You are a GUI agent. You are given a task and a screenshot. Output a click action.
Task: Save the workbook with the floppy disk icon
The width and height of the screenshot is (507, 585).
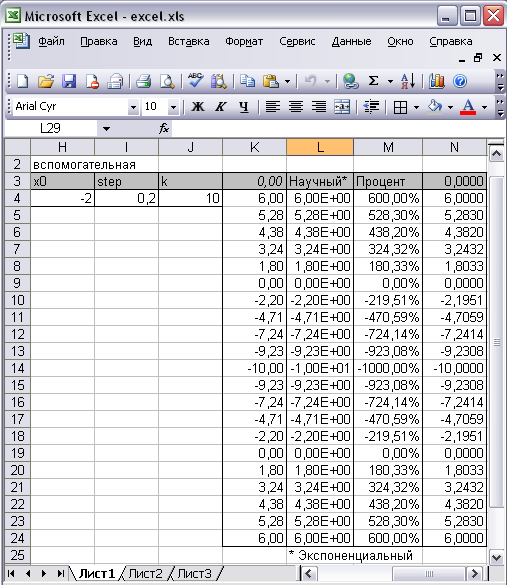tap(69, 81)
